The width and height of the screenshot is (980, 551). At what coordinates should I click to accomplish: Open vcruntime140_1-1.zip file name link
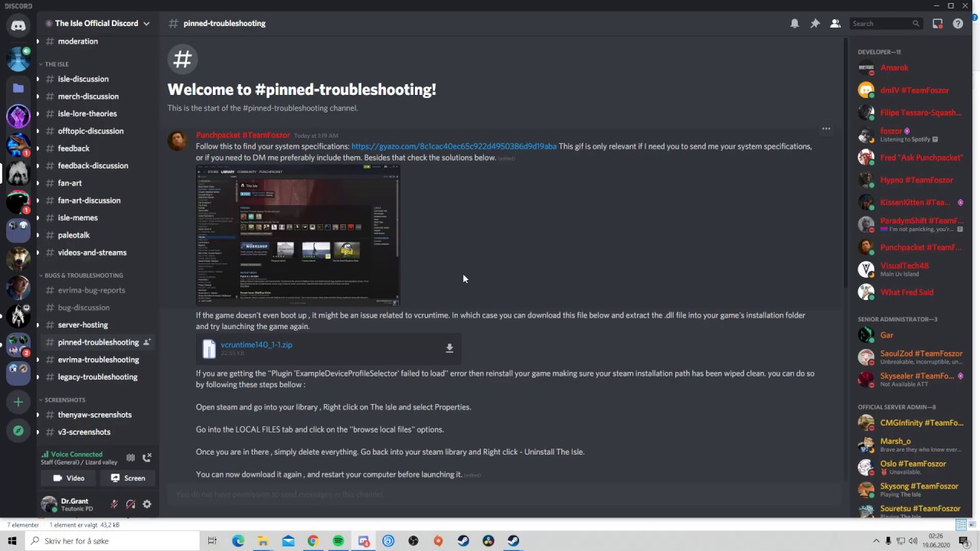(x=256, y=344)
